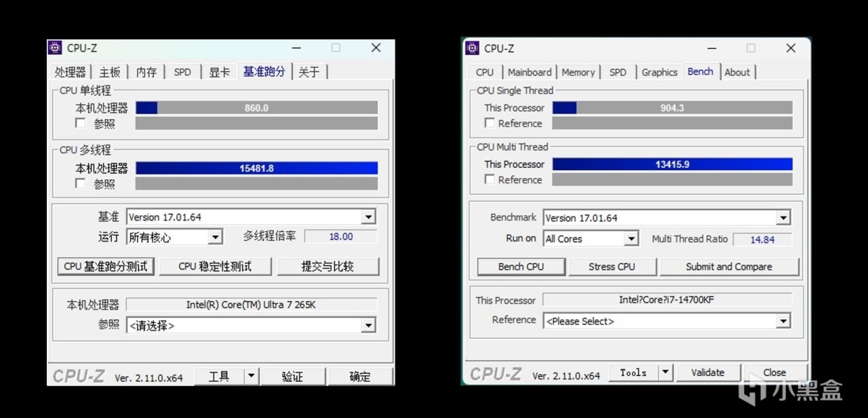Enable 参照 checkbox under CPU 多线程

[x=81, y=184]
